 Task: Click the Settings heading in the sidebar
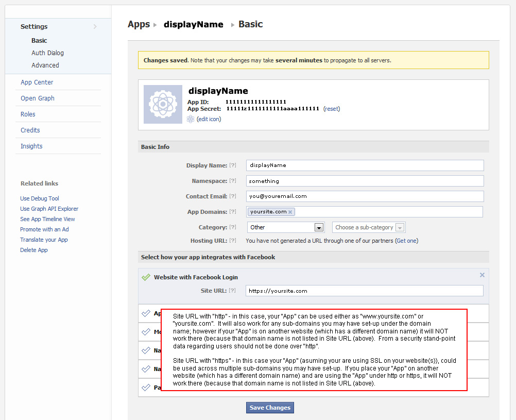tap(34, 26)
